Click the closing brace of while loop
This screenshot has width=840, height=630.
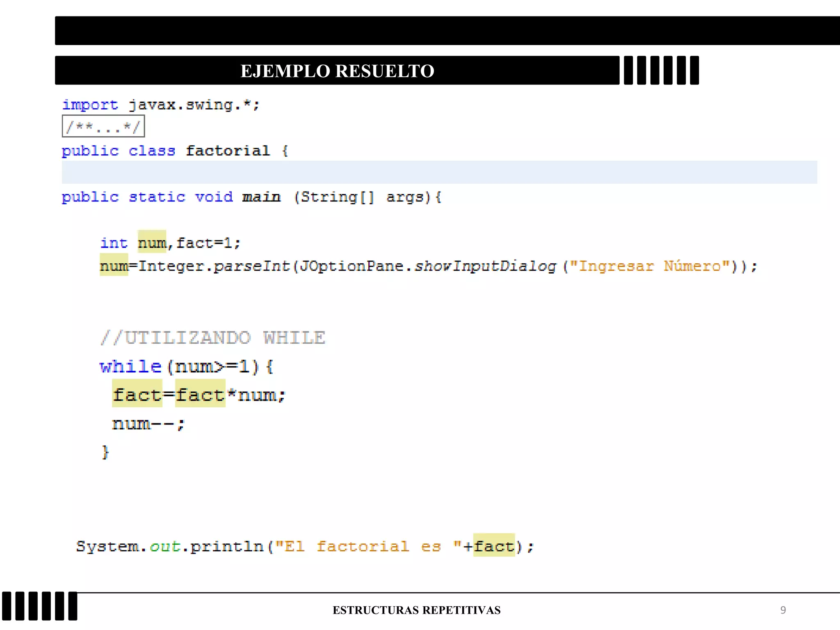(105, 452)
